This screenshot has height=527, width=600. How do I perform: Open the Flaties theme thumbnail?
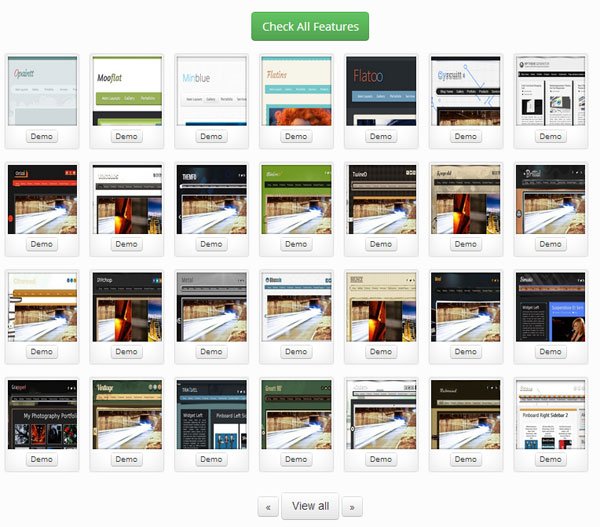297,91
